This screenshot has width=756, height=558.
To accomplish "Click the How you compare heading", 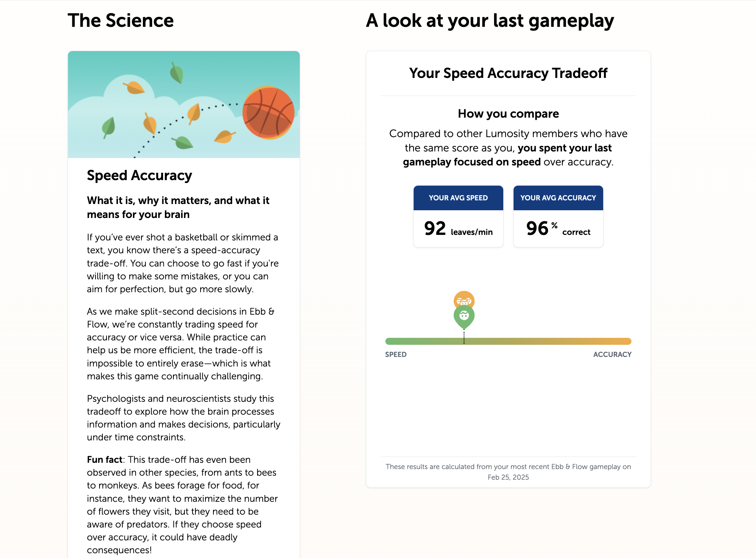I will click(508, 114).
